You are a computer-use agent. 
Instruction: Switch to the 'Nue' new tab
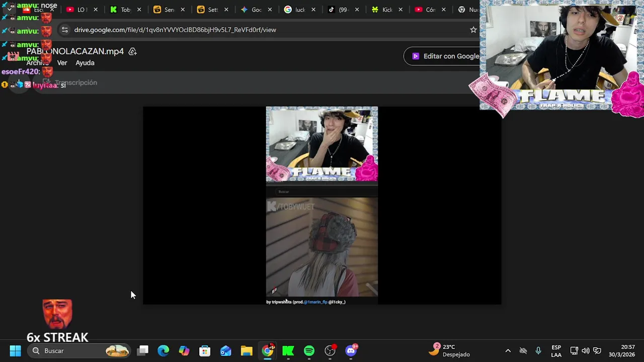coord(468,10)
